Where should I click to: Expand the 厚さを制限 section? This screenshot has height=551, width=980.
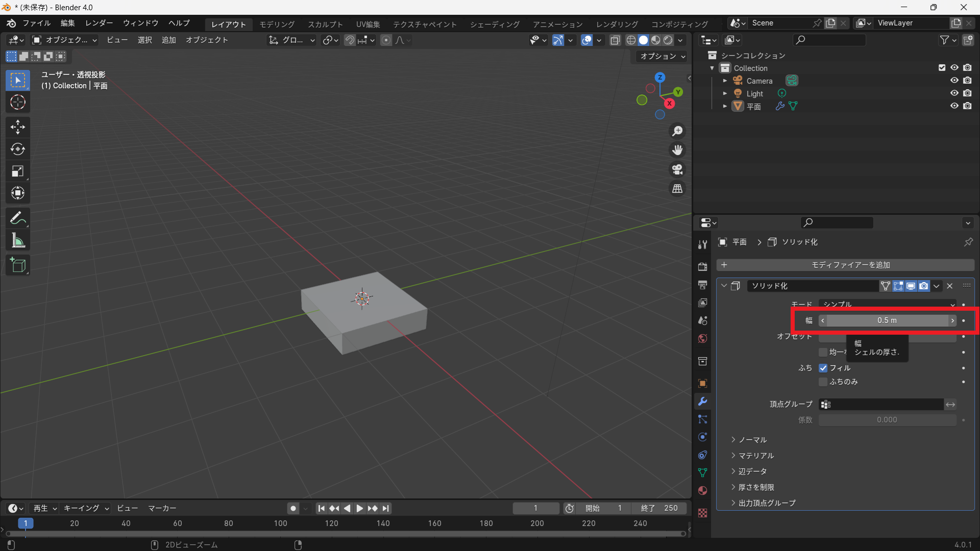(755, 487)
